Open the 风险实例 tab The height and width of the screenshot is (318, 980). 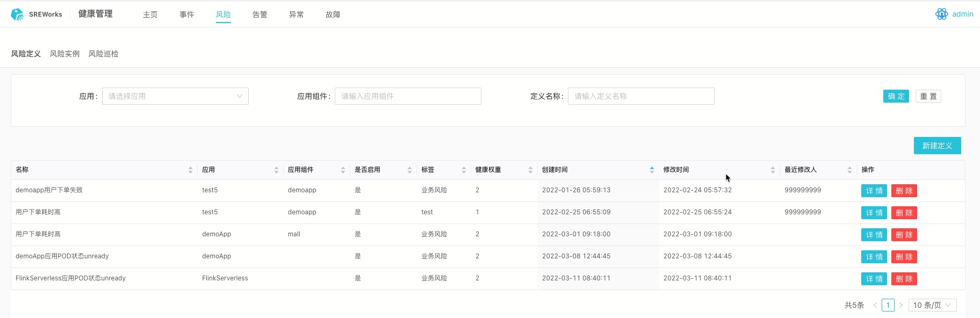pos(64,54)
